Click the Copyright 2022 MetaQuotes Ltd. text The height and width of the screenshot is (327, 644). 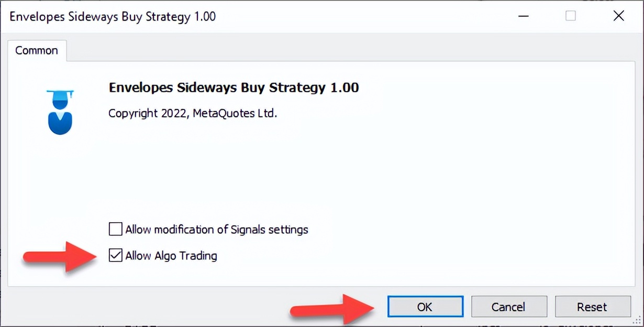pyautogui.click(x=192, y=113)
